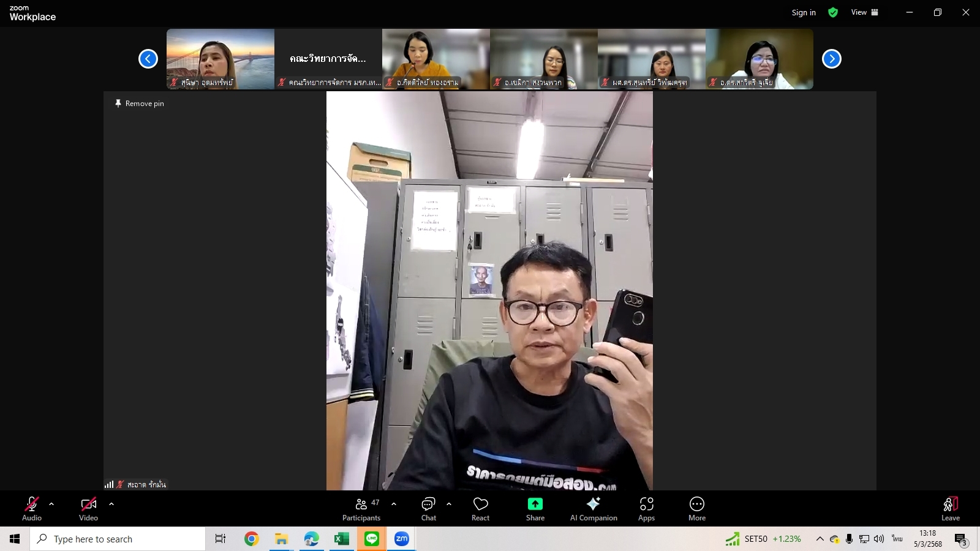Open the React emoji icon
The height and width of the screenshot is (551, 980).
(x=481, y=504)
